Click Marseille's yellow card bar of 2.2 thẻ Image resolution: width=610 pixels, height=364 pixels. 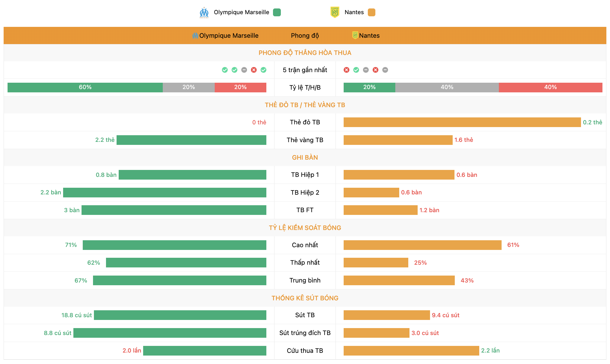[x=191, y=140]
